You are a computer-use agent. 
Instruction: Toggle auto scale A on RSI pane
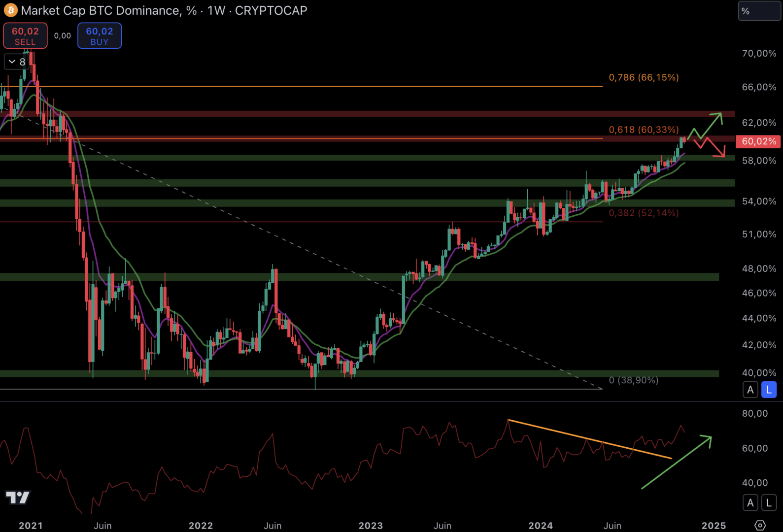tap(750, 503)
